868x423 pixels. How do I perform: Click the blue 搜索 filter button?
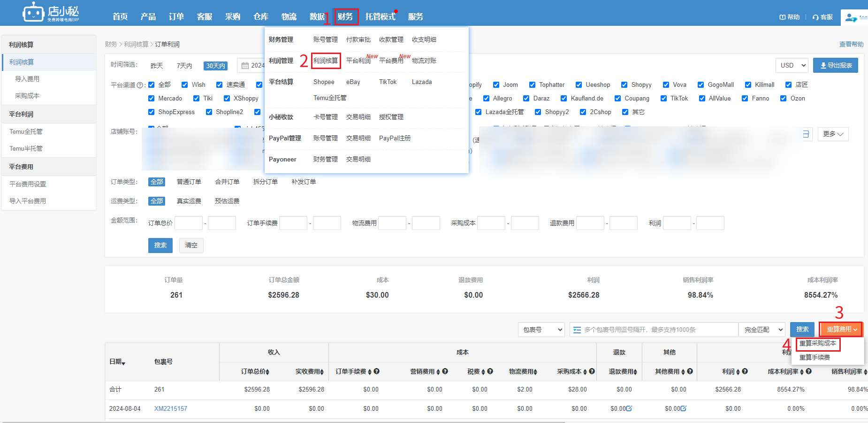[160, 246]
